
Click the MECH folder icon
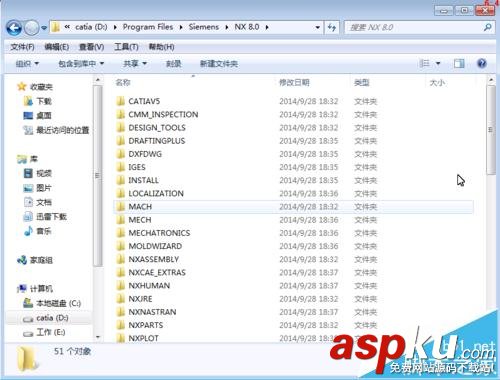[x=121, y=220]
